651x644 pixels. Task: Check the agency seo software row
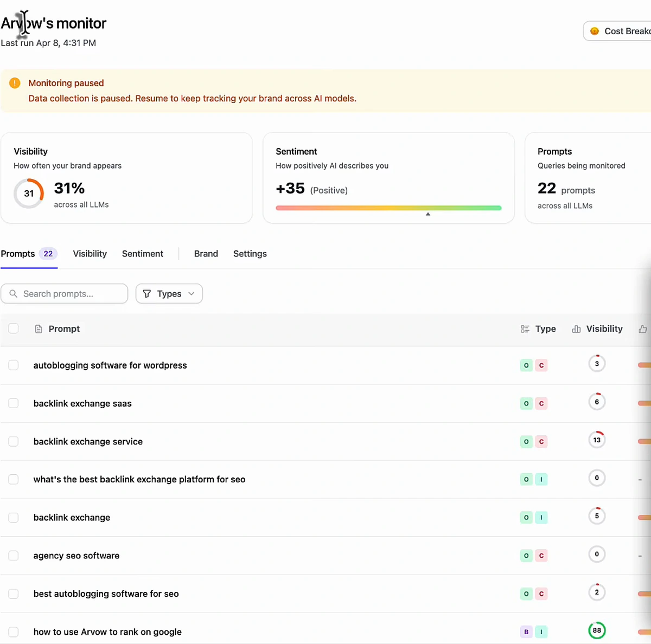14,556
